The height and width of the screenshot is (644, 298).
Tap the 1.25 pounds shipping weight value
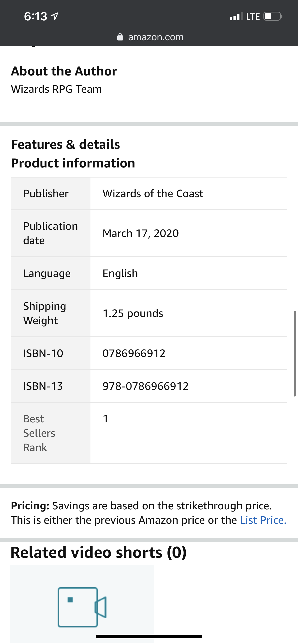[x=133, y=313]
